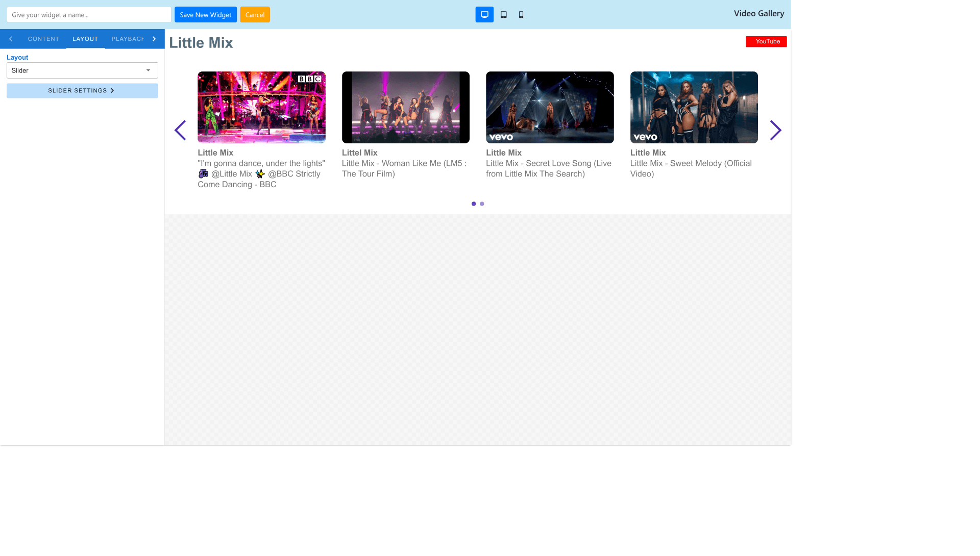
Task: Click the widget name input field
Action: click(x=88, y=14)
